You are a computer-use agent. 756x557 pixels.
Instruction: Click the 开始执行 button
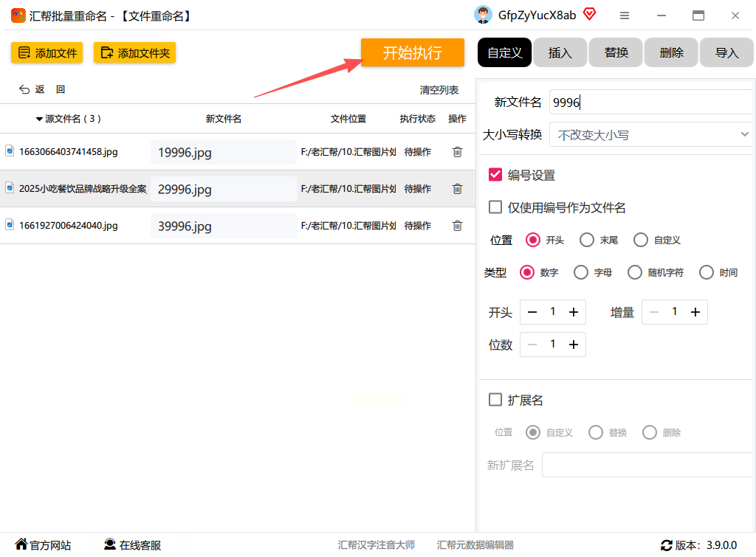click(x=412, y=52)
